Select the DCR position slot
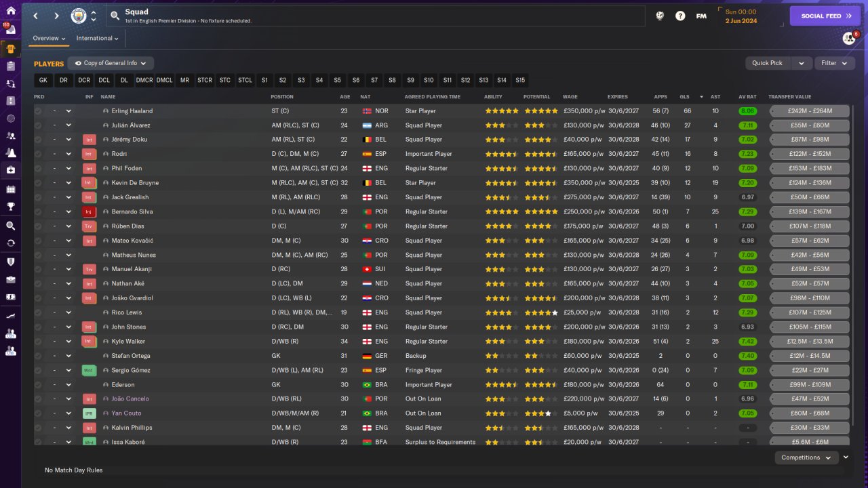Screen dimensions: 868x488 (84, 80)
